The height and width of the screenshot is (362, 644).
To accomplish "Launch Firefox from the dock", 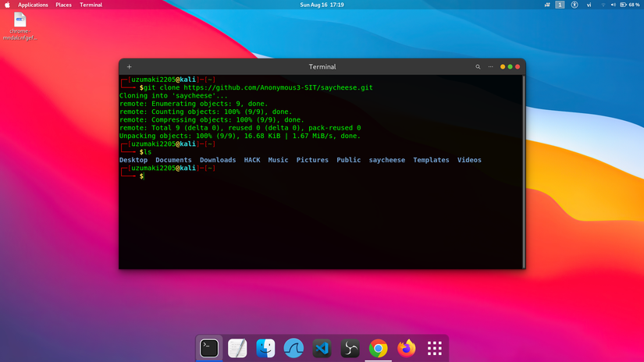I will (406, 348).
